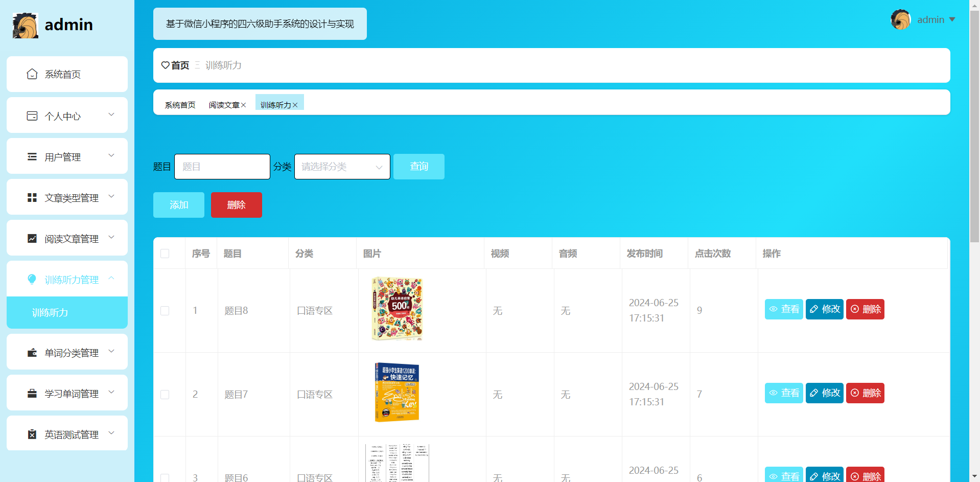
Task: Tick the select-all checkbox in table header
Action: (165, 254)
